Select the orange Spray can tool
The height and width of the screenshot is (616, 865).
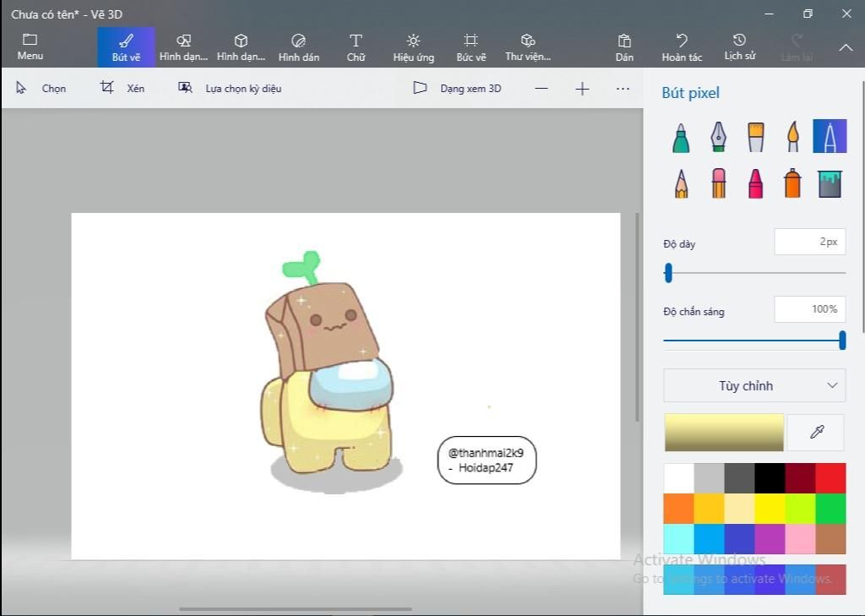[792, 183]
